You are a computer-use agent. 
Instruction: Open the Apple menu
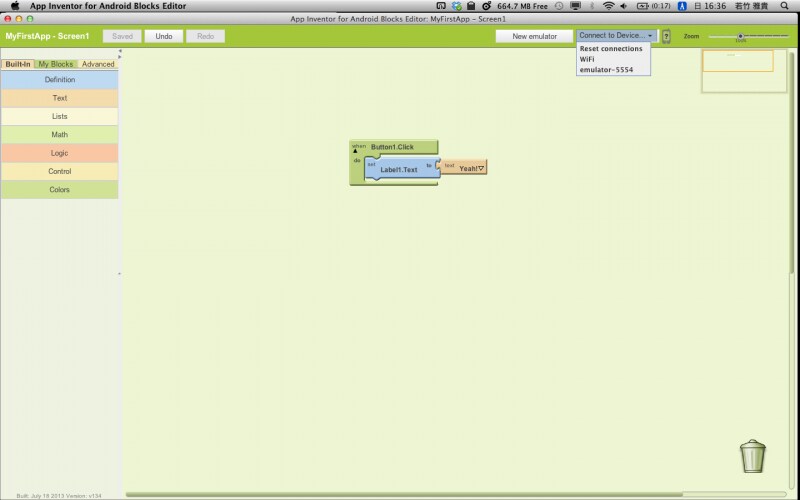tap(14, 5)
